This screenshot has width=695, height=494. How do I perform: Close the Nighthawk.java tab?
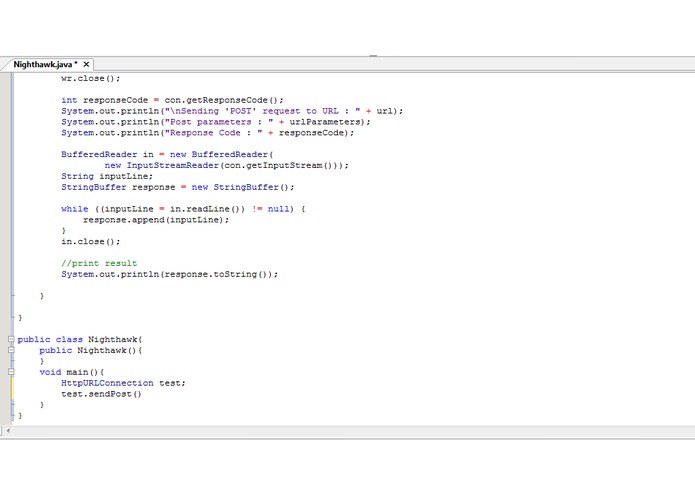point(86,65)
